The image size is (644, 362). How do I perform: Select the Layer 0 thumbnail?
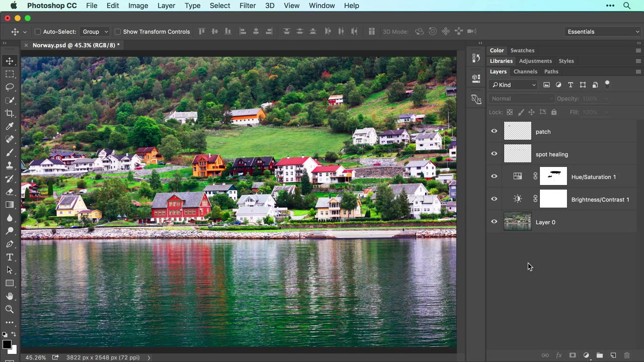[517, 222]
